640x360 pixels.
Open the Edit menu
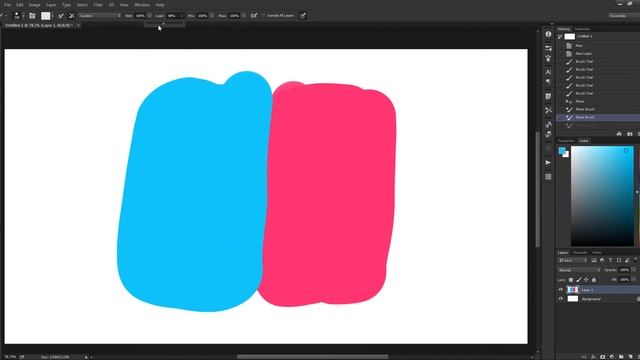coord(20,5)
